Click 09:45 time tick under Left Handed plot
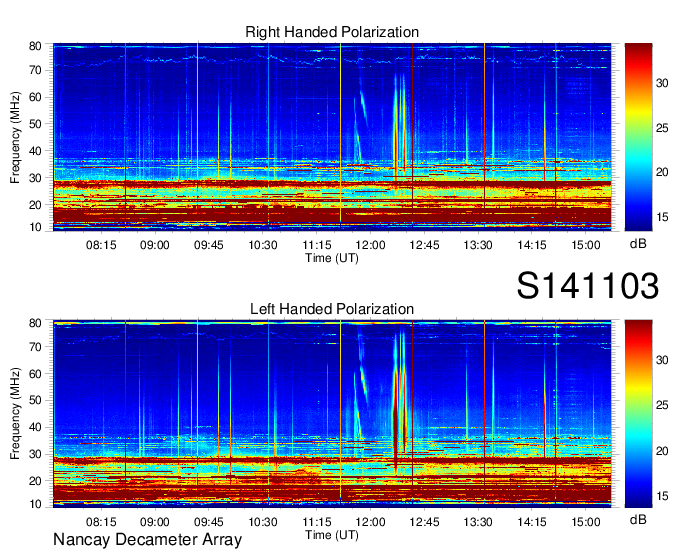Viewport: 680px width, 552px height. pyautogui.click(x=209, y=522)
